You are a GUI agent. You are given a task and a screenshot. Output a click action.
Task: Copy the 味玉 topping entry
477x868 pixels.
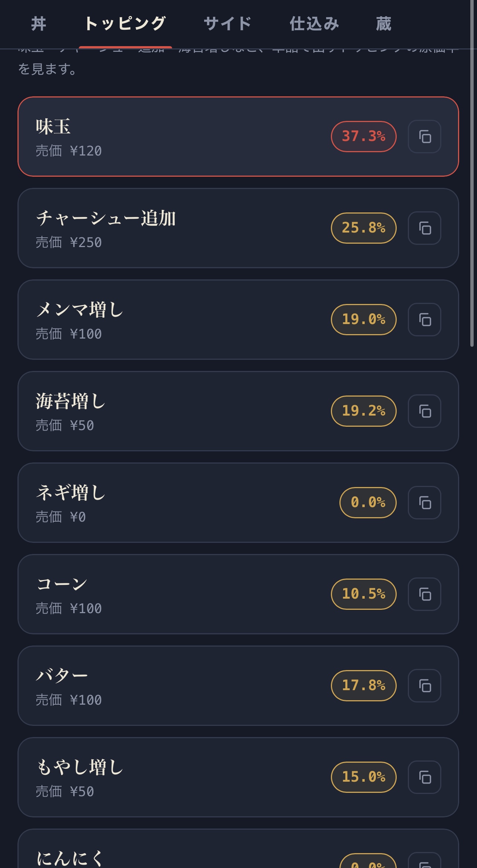tap(424, 137)
